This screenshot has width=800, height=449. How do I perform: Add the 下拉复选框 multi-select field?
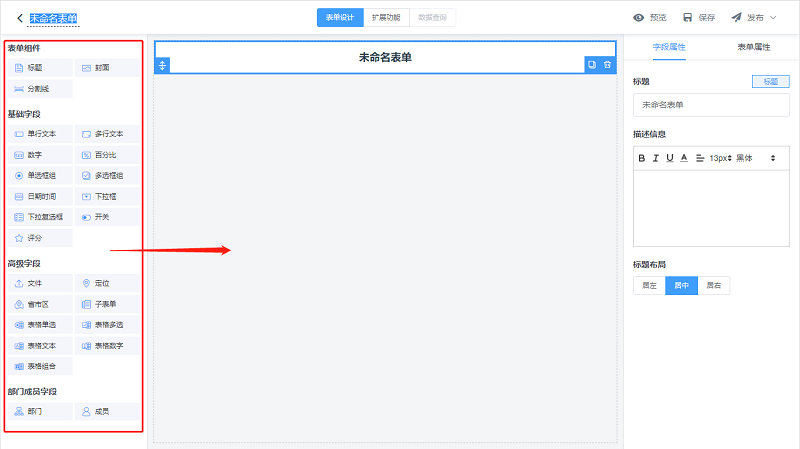[x=40, y=217]
